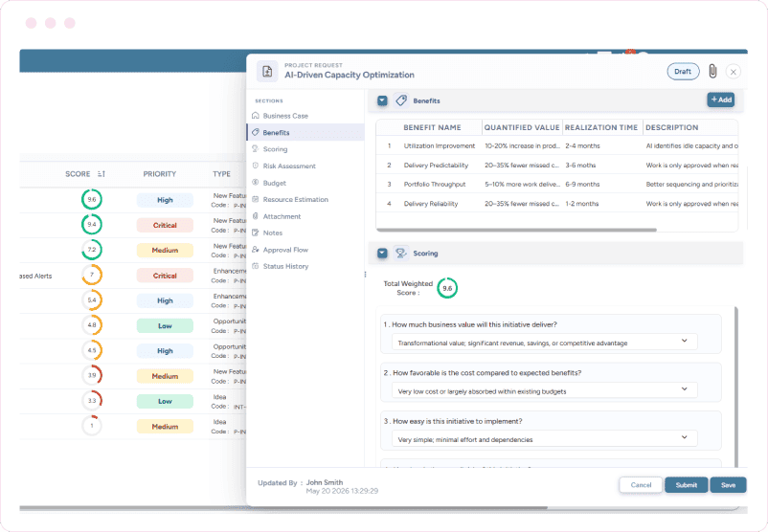Open the ease of implementation answer dropdown

click(544, 438)
